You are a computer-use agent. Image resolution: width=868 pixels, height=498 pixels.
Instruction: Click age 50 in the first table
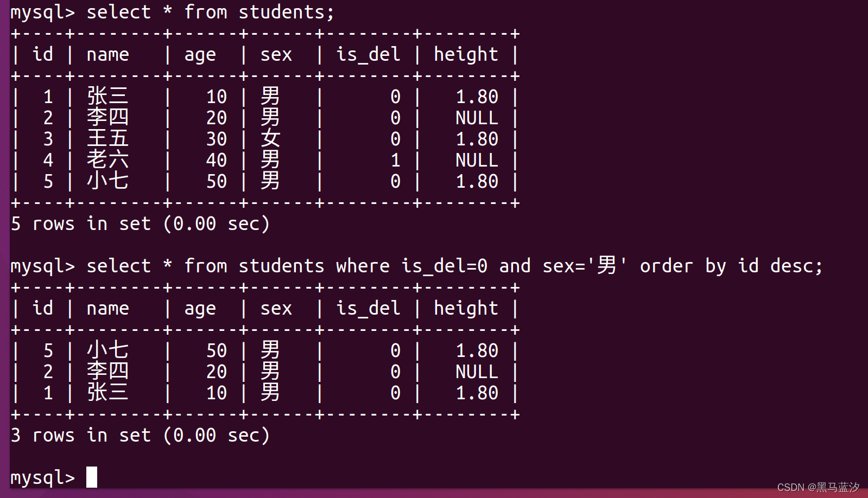tap(216, 181)
